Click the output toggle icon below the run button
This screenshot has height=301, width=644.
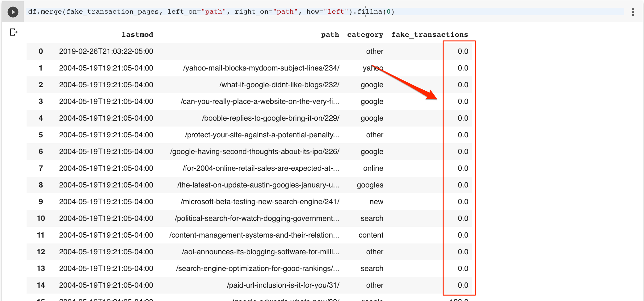pyautogui.click(x=14, y=32)
